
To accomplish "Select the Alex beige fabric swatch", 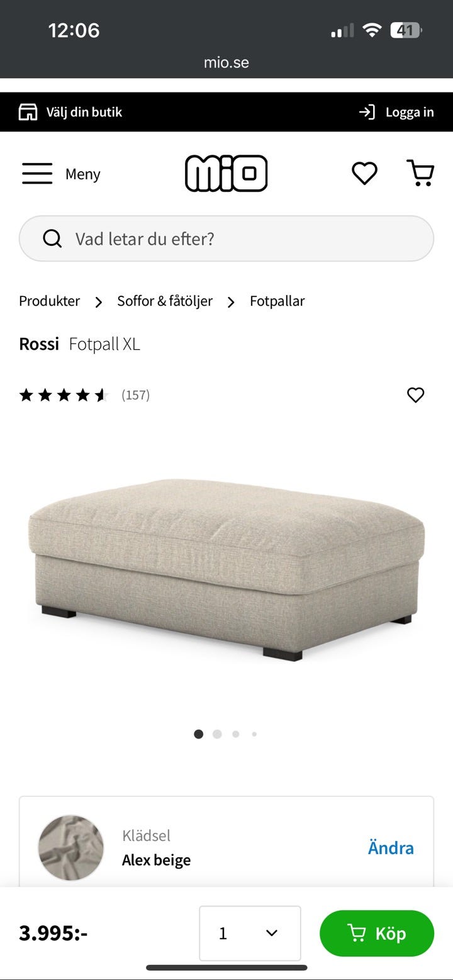I will click(x=71, y=848).
